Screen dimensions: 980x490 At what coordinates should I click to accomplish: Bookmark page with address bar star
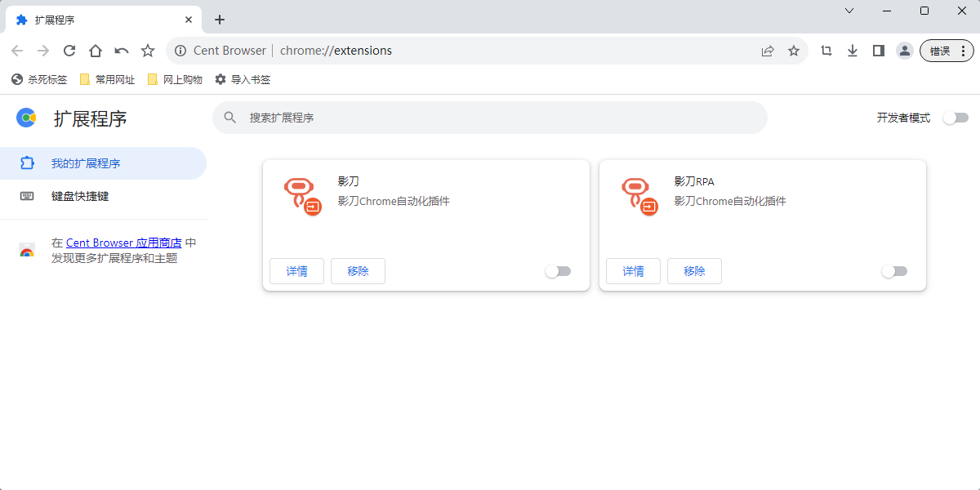coord(794,51)
